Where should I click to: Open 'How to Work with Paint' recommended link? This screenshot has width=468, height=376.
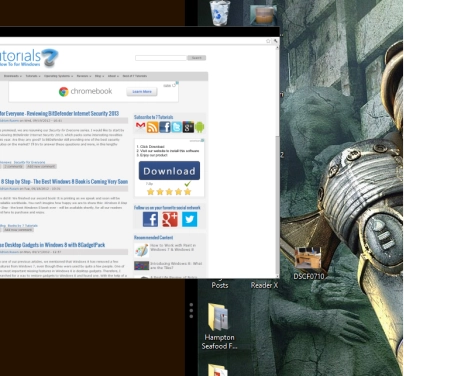click(x=173, y=247)
